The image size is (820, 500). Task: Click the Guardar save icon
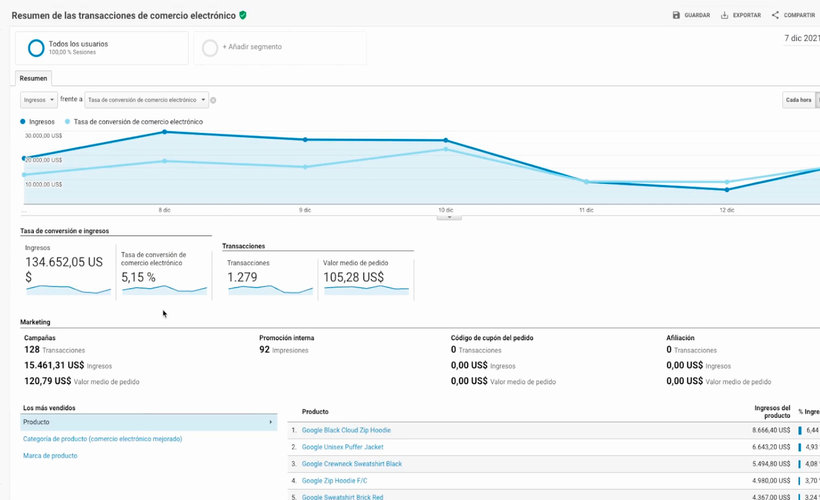pos(676,15)
